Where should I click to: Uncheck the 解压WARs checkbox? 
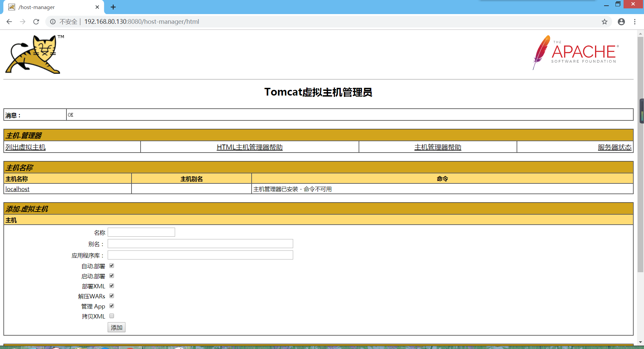click(x=112, y=296)
